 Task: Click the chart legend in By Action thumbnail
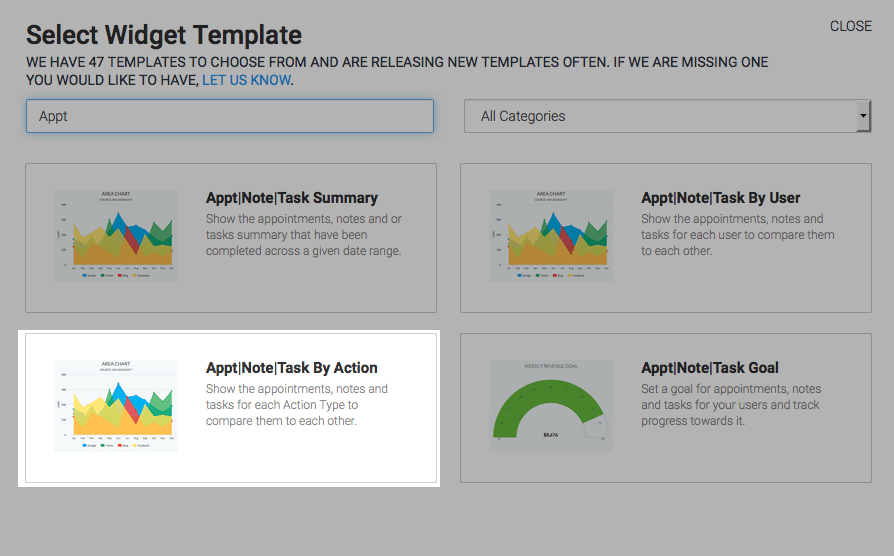coord(116,445)
